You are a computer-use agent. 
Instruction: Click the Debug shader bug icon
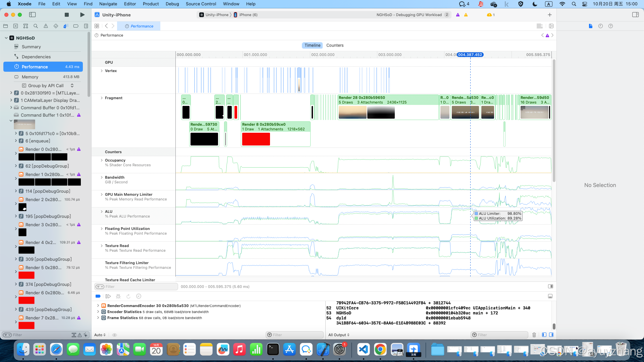[118, 296]
